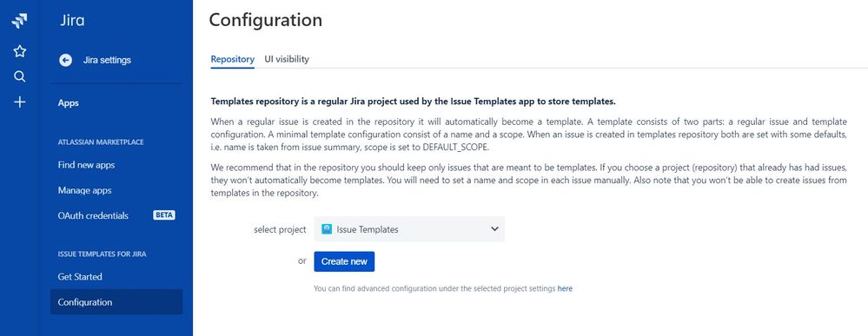Open the Issue Templates project combo box

coord(409,229)
